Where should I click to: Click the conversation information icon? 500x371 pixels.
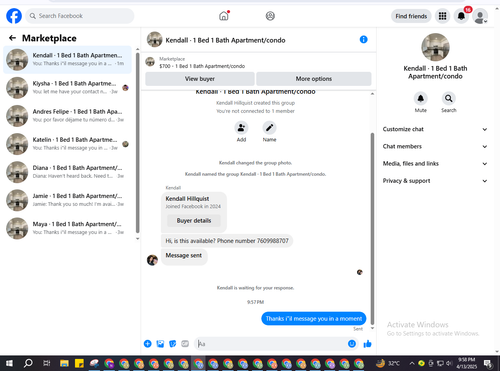tap(363, 40)
